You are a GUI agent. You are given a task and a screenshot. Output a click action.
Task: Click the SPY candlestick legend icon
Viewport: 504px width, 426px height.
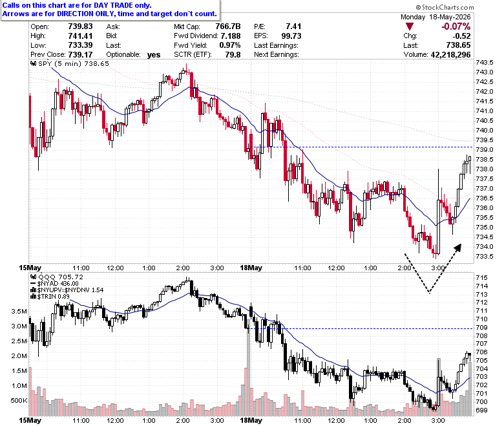point(34,63)
